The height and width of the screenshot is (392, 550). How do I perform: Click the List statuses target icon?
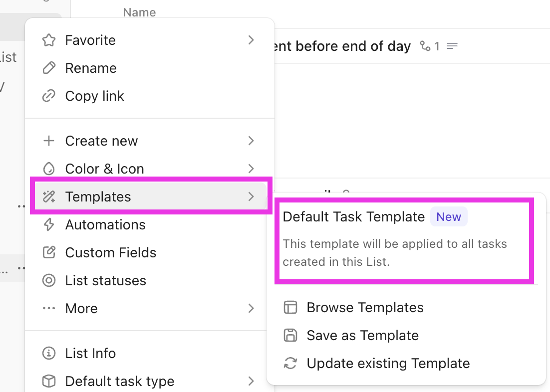[49, 281]
